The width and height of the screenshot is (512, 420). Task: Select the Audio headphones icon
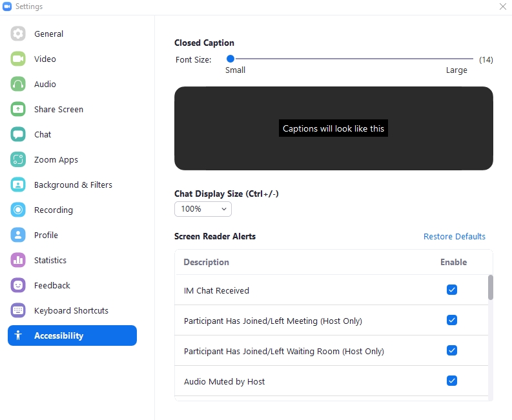click(18, 85)
